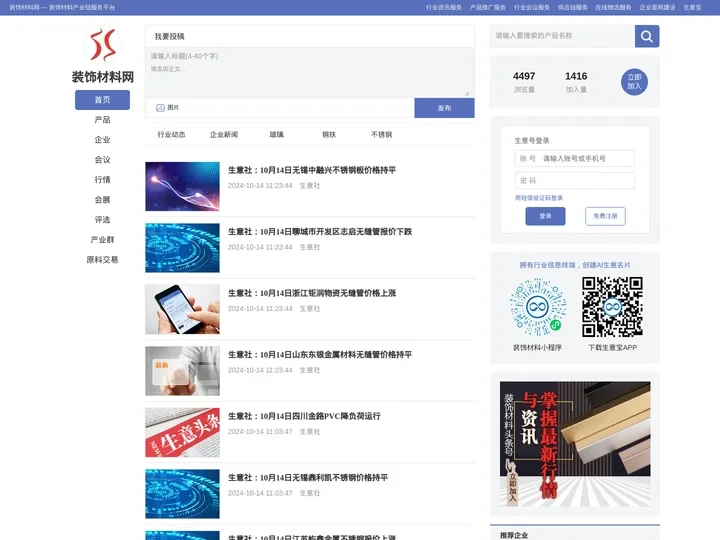720x540 pixels.
Task: Click thumbnail of the 山东东银金属材料 article
Action: click(x=182, y=371)
